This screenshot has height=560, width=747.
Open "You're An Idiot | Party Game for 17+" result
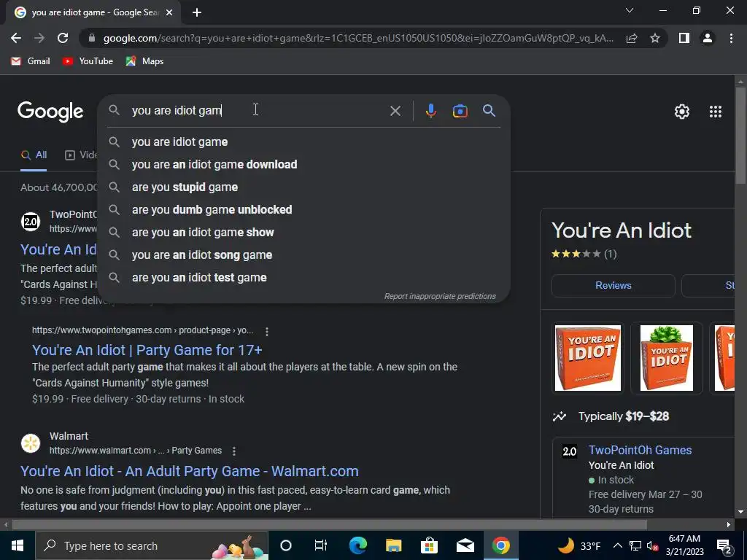point(147,350)
